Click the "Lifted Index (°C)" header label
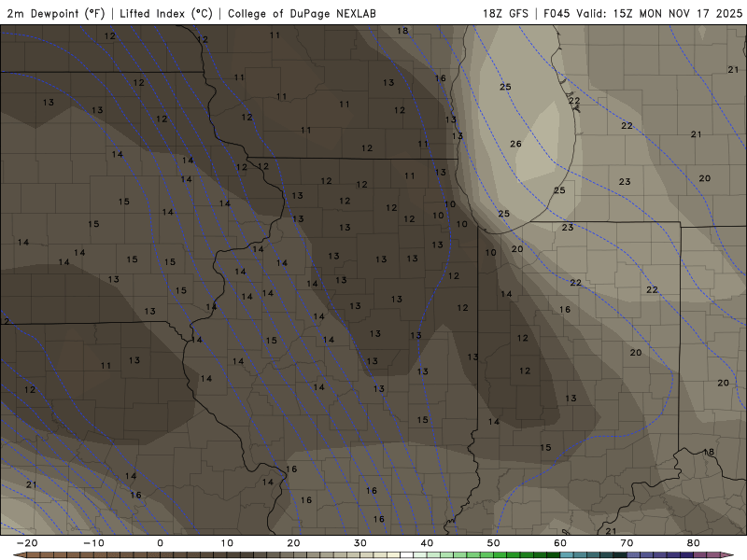Viewport: 747px width, 560px height. [166, 13]
